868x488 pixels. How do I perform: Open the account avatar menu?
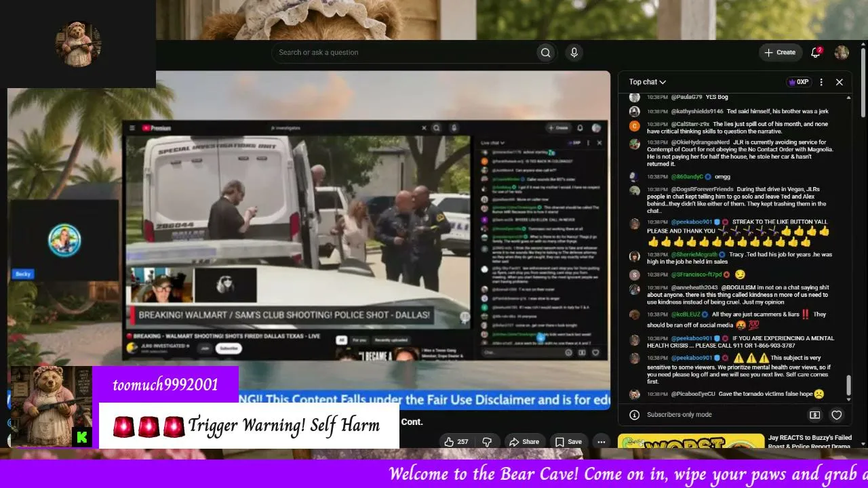click(x=842, y=52)
